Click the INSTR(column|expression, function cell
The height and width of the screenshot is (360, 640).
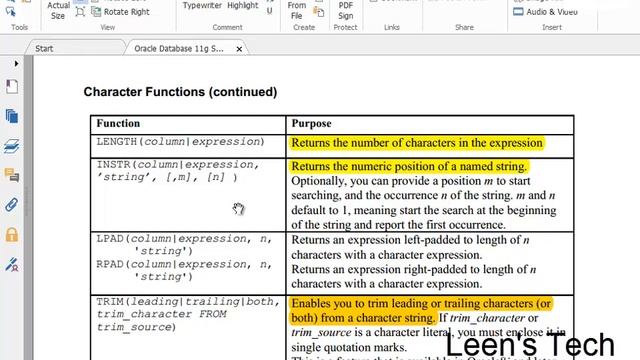click(x=188, y=195)
